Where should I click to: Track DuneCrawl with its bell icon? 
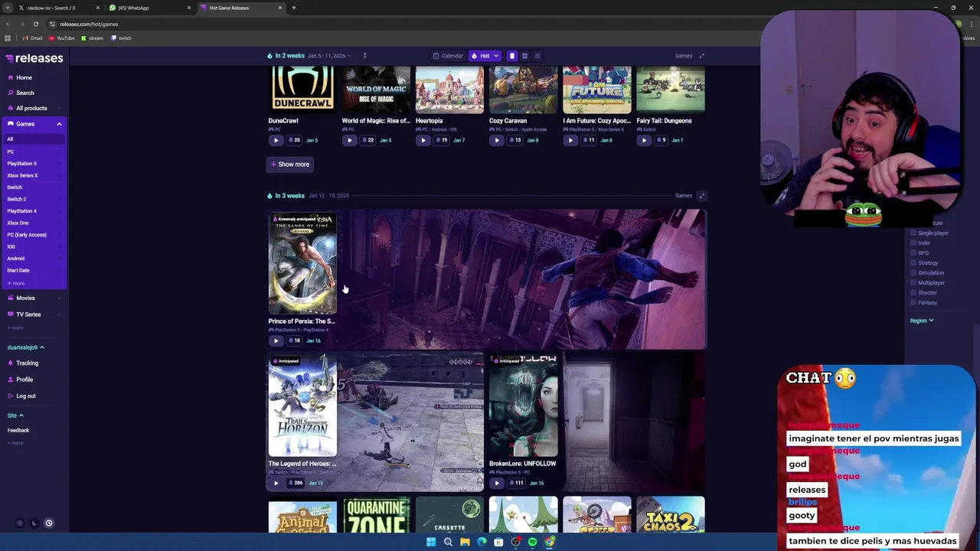pos(294,140)
